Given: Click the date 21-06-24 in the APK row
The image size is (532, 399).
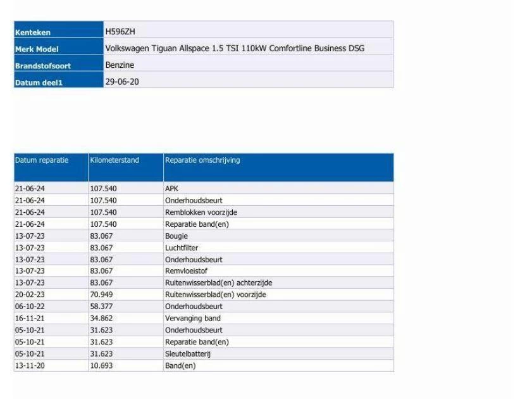Looking at the screenshot, I should pos(30,189).
